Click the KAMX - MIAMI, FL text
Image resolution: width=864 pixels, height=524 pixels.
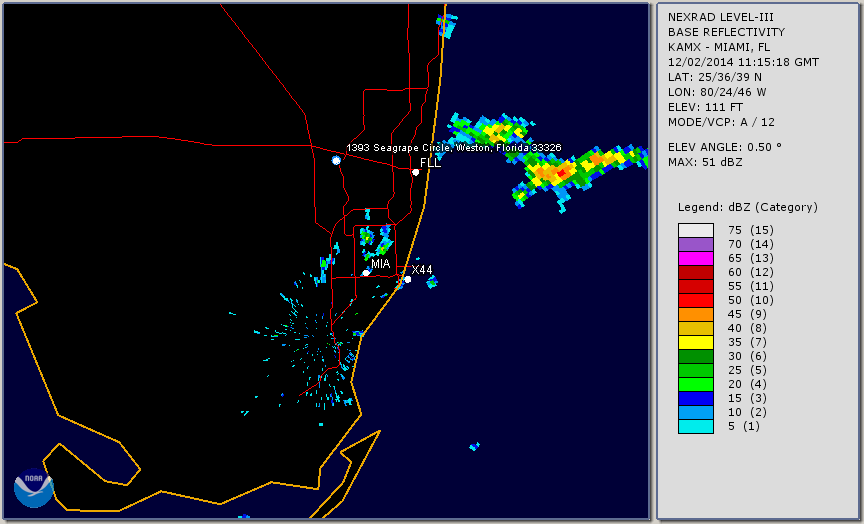pyautogui.click(x=719, y=47)
